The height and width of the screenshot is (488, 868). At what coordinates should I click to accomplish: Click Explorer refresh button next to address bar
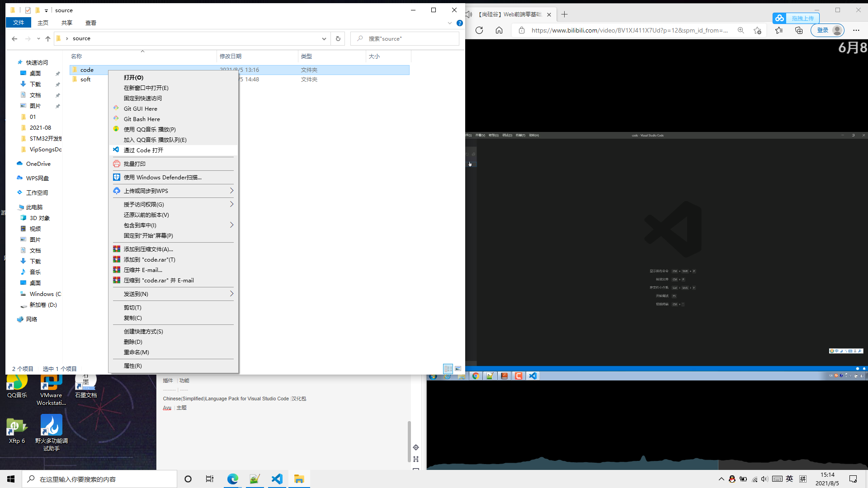click(338, 38)
